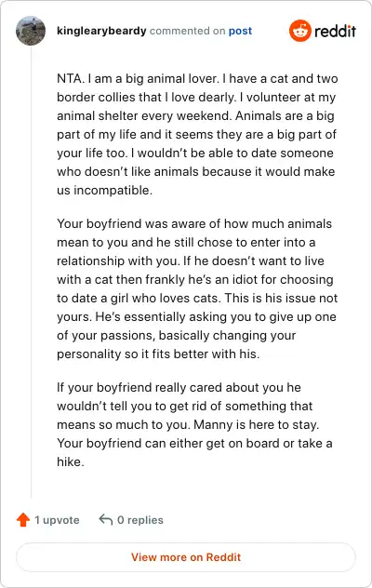
Task: Open kinglearybeardy's profile avatar
Action: tap(31, 31)
